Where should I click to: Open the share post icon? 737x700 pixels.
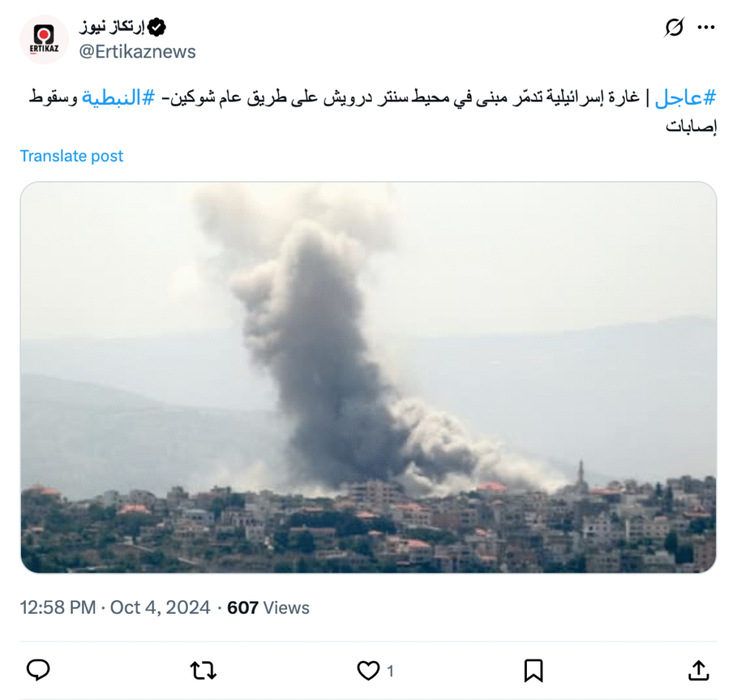tap(698, 671)
